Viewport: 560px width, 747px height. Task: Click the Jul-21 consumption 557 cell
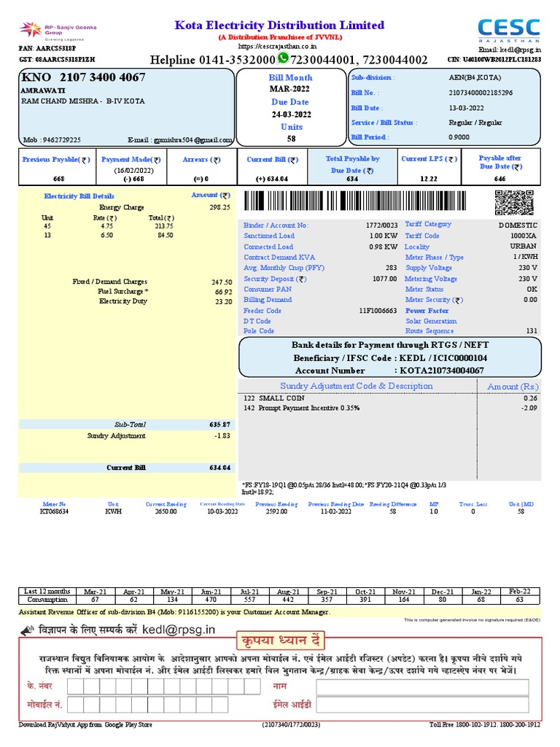click(249, 600)
